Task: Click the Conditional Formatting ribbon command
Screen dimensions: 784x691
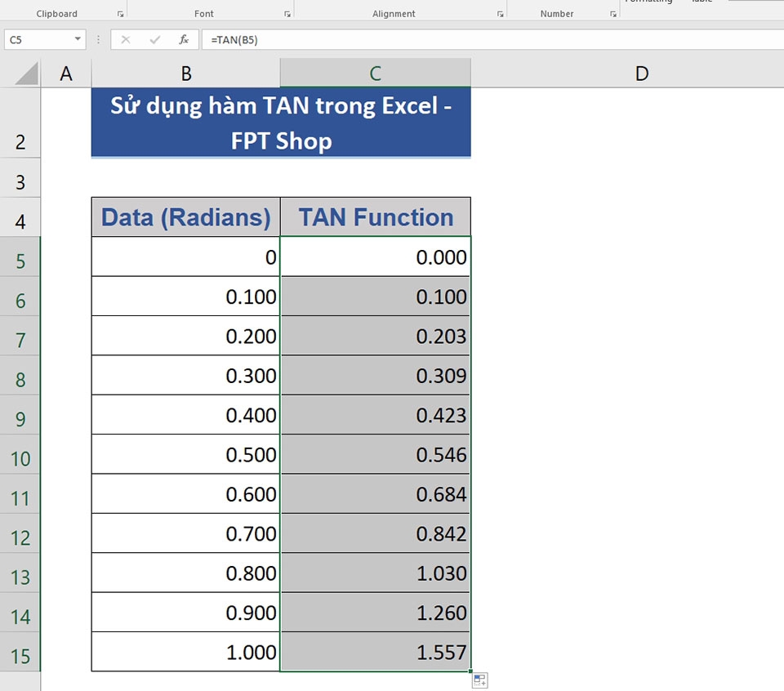Action: point(648,2)
